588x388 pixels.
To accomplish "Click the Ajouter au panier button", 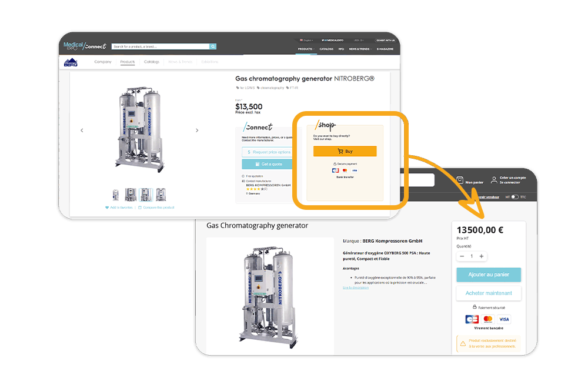I will point(489,275).
